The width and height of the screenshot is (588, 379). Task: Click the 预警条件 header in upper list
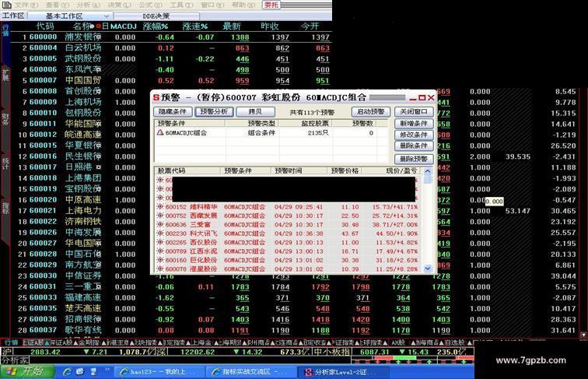click(x=172, y=123)
